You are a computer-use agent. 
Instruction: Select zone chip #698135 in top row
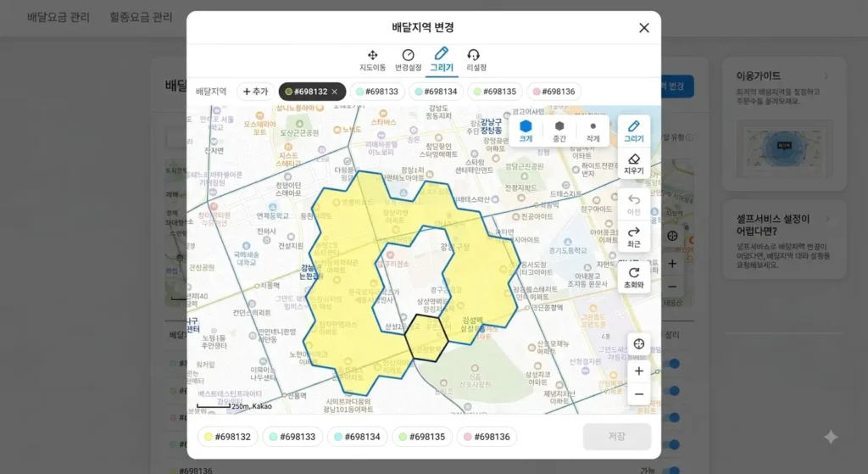coord(495,92)
